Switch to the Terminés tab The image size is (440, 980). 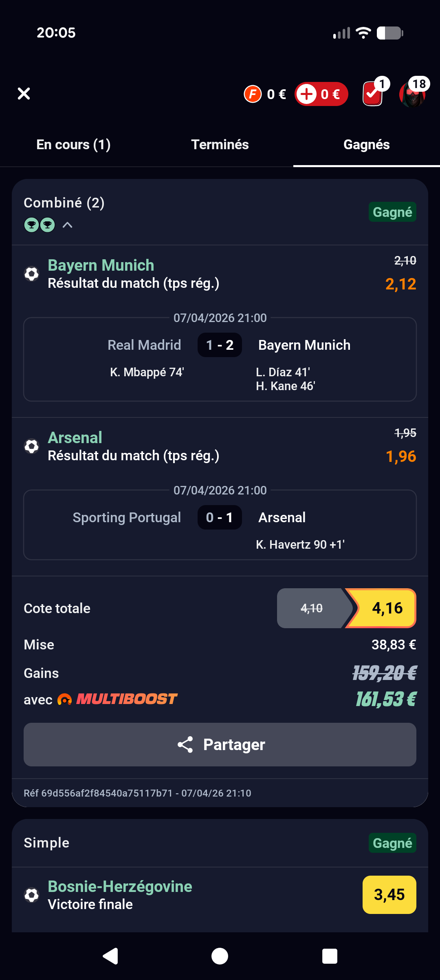(220, 145)
